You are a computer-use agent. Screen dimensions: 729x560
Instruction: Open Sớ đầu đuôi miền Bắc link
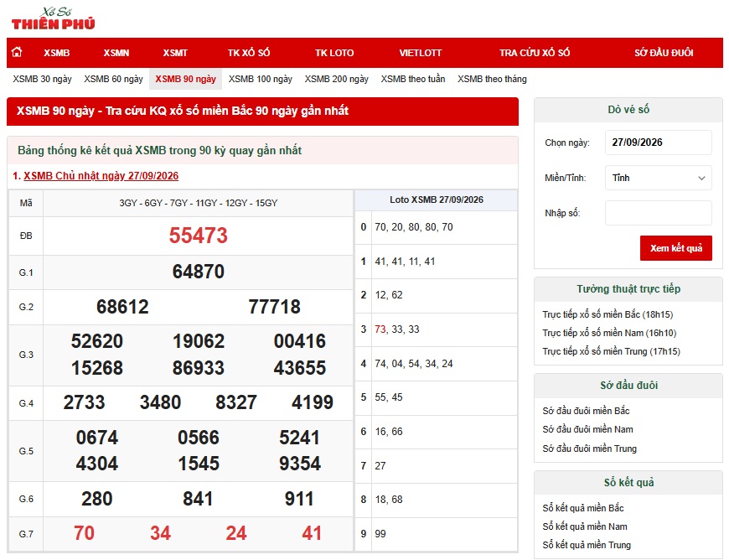tap(586, 411)
